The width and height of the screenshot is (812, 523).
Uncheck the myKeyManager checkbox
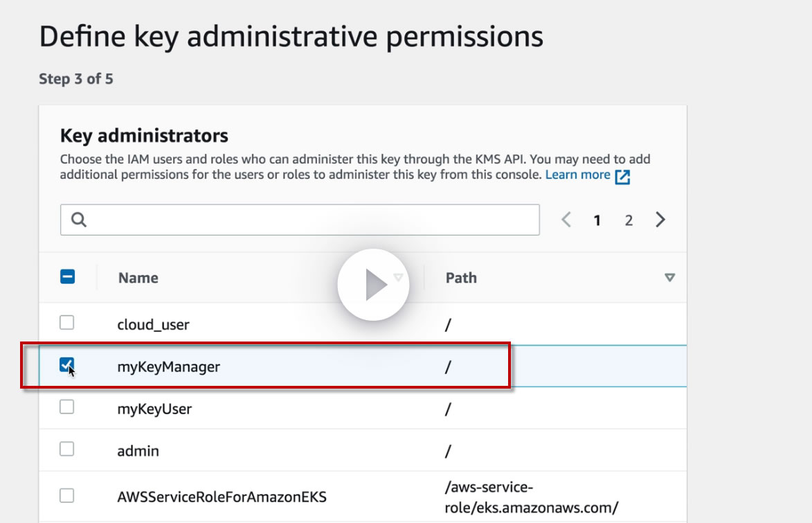pyautogui.click(x=66, y=365)
